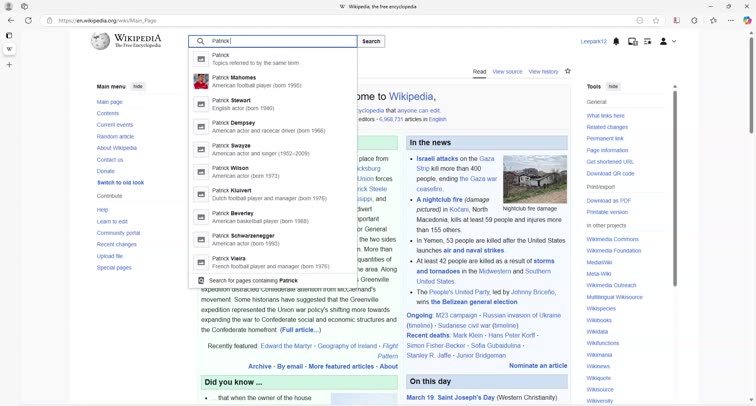
Task: Go back with browser back arrow
Action: [x=11, y=21]
